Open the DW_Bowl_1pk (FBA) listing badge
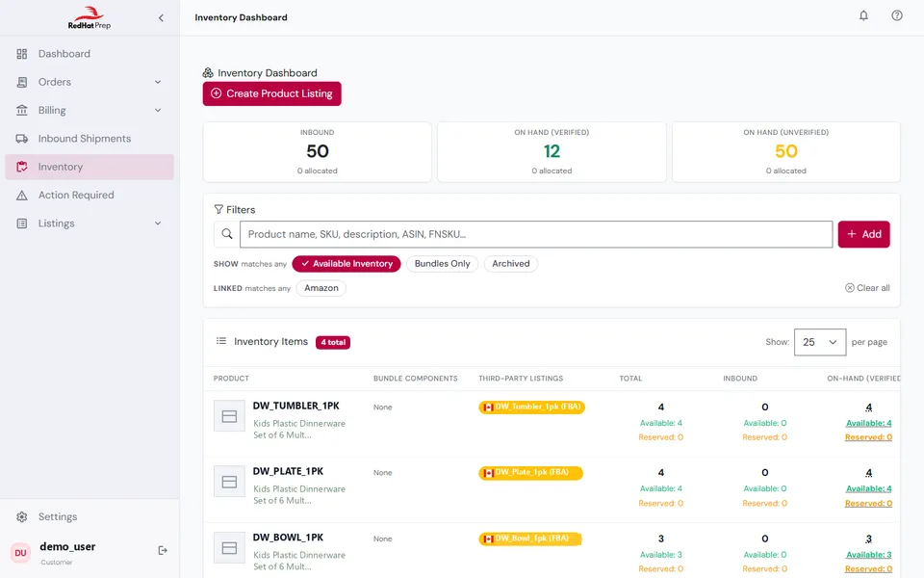 tap(529, 539)
